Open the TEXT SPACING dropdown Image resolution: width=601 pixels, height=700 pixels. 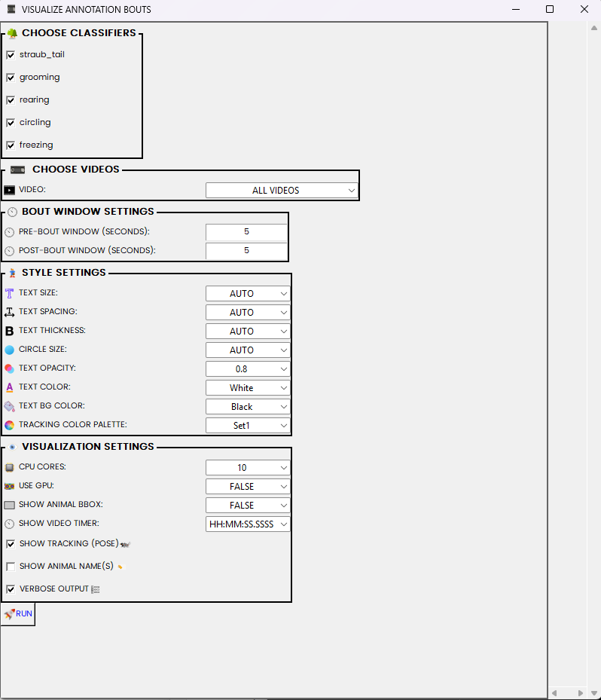248,312
